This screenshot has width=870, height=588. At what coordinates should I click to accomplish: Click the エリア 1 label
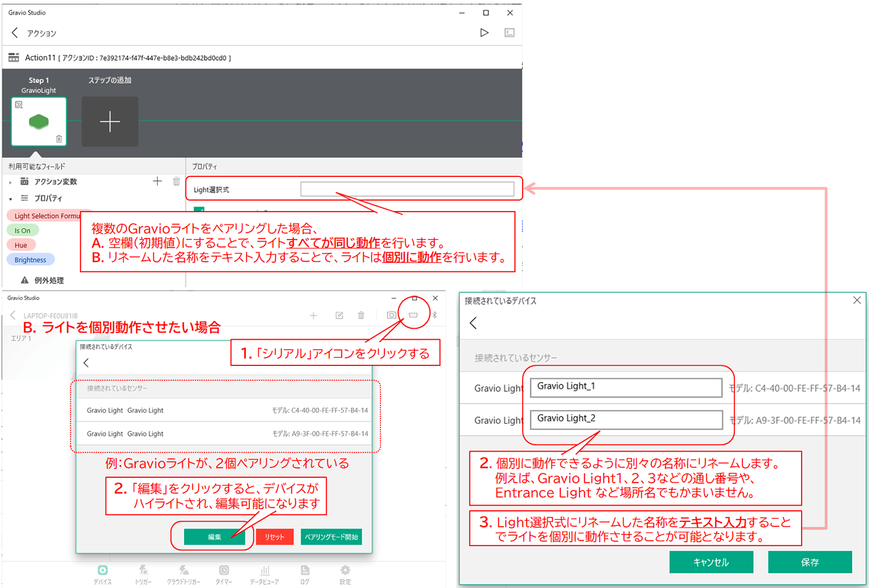[21, 338]
